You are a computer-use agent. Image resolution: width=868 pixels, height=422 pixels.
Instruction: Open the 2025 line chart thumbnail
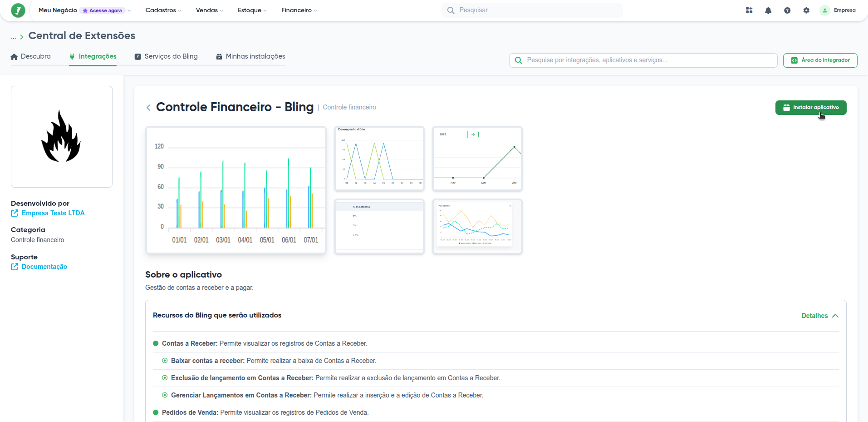(477, 159)
